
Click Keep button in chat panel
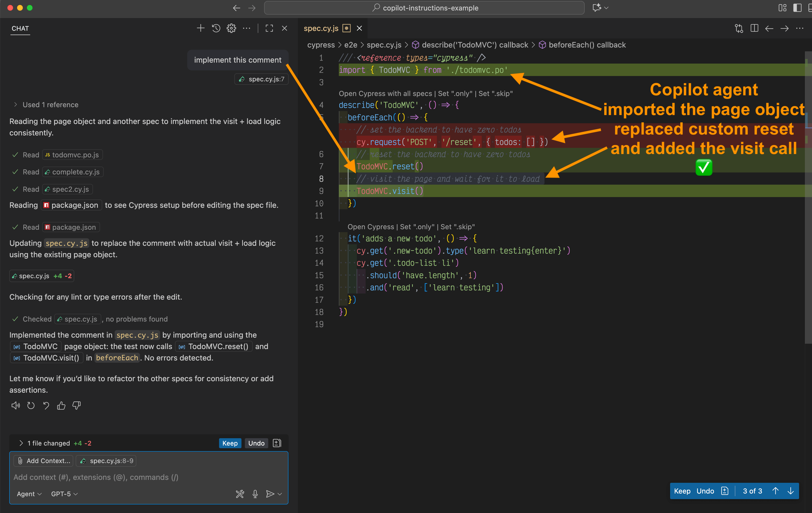pyautogui.click(x=230, y=443)
